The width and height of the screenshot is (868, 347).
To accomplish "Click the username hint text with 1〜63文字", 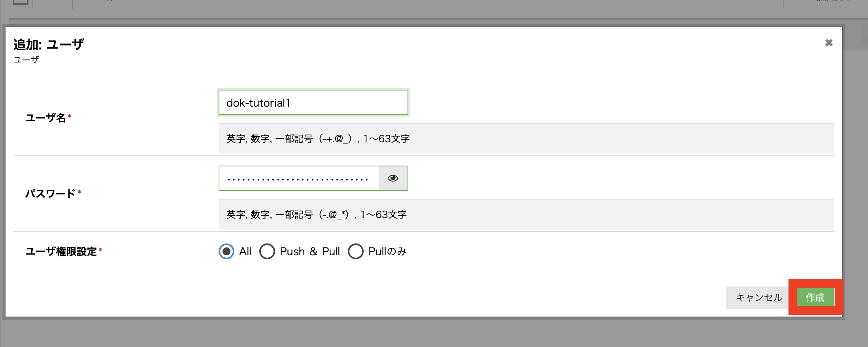I will point(318,139).
